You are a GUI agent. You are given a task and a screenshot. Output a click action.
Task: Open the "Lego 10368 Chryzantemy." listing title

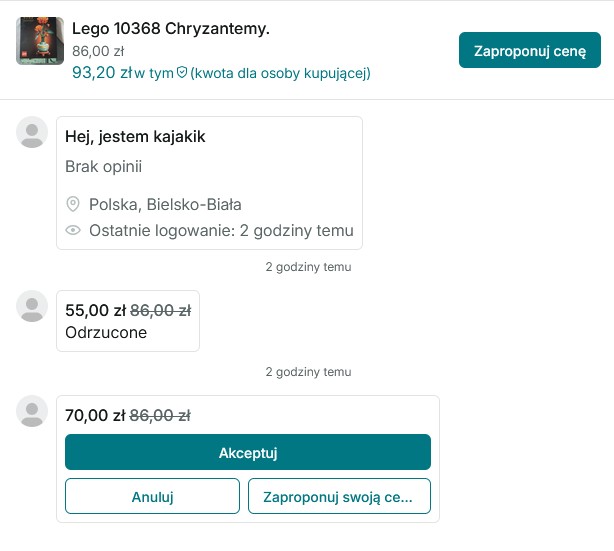pos(171,29)
